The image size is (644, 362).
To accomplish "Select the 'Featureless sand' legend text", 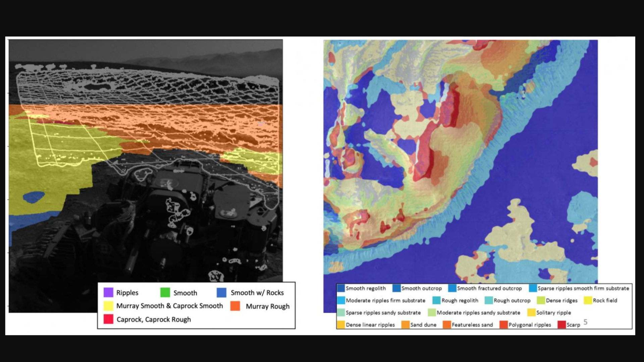I will [x=472, y=324].
